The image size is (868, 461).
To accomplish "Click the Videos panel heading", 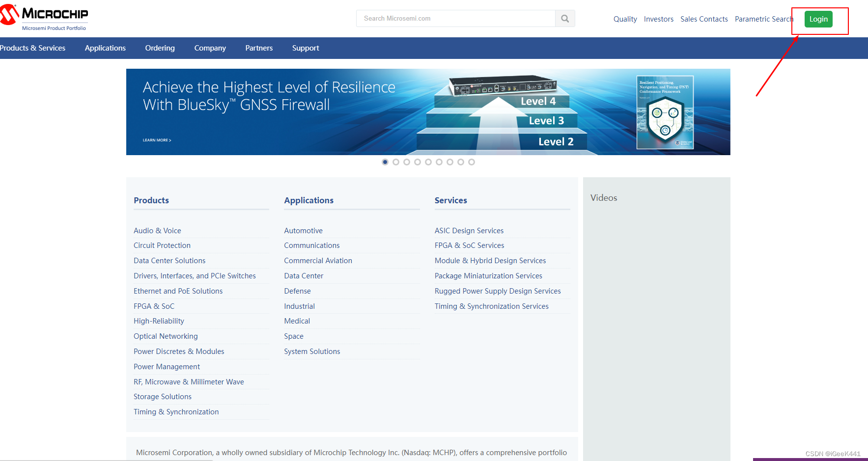I will (x=604, y=198).
